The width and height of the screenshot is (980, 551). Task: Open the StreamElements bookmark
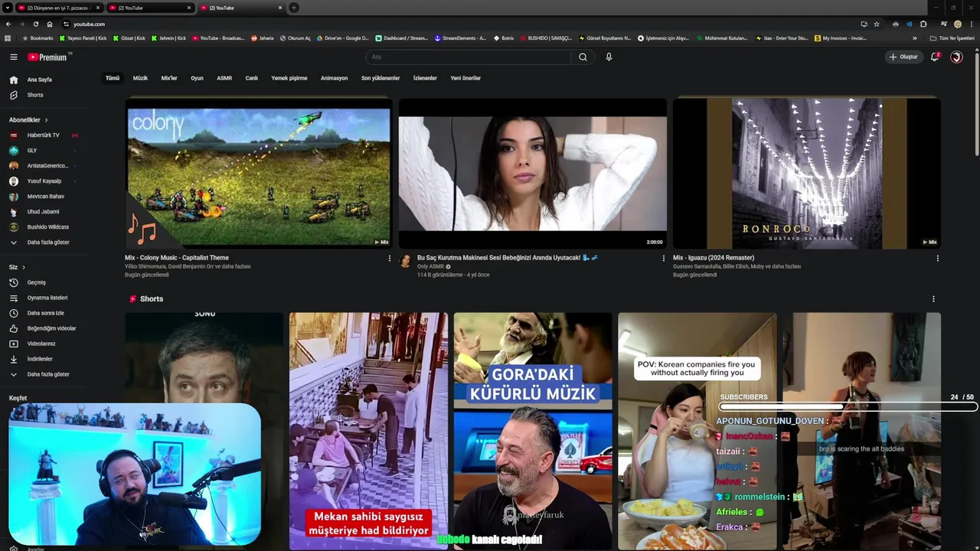tap(460, 38)
